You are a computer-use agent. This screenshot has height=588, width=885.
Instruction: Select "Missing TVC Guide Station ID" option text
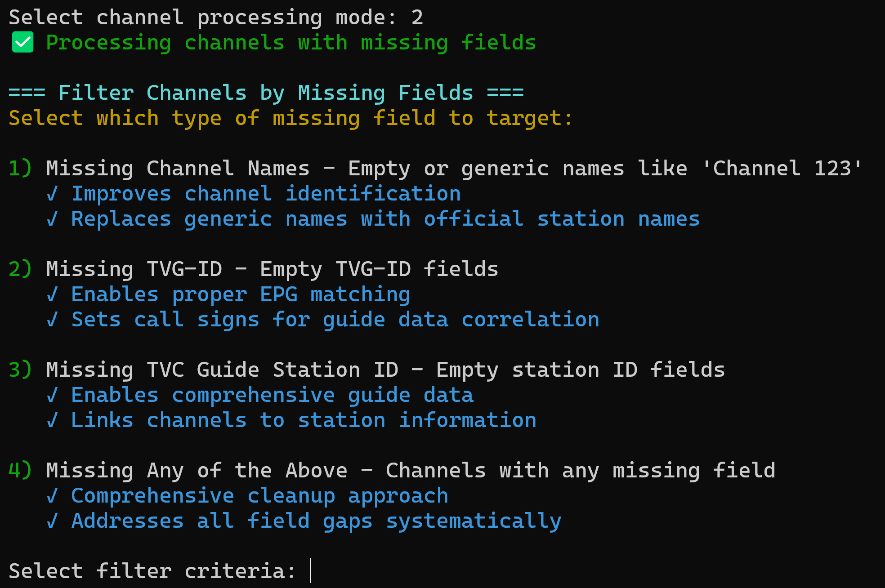point(222,370)
